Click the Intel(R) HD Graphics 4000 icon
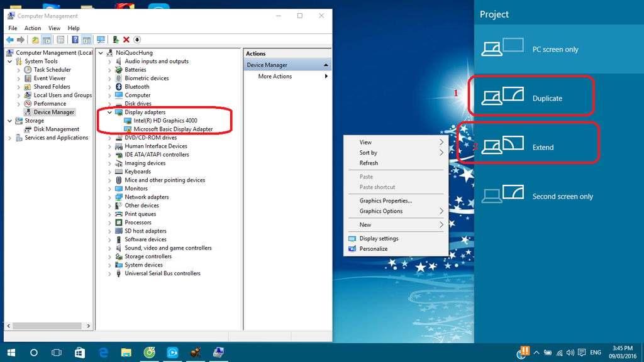The width and height of the screenshot is (644, 362). point(128,121)
